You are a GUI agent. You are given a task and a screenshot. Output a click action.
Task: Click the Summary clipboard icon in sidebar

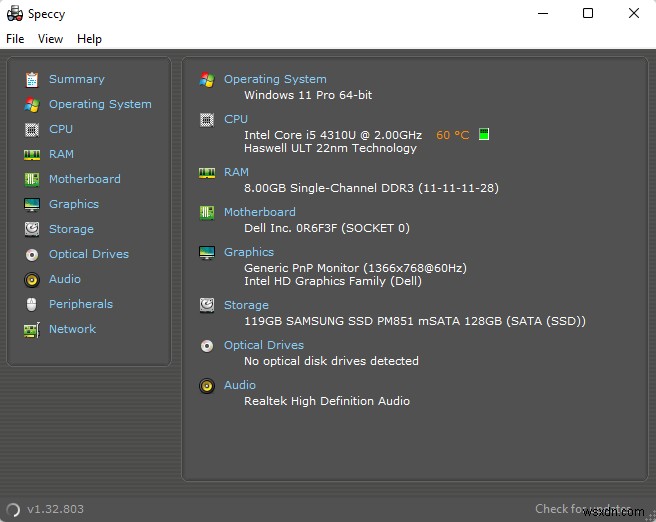click(31, 79)
